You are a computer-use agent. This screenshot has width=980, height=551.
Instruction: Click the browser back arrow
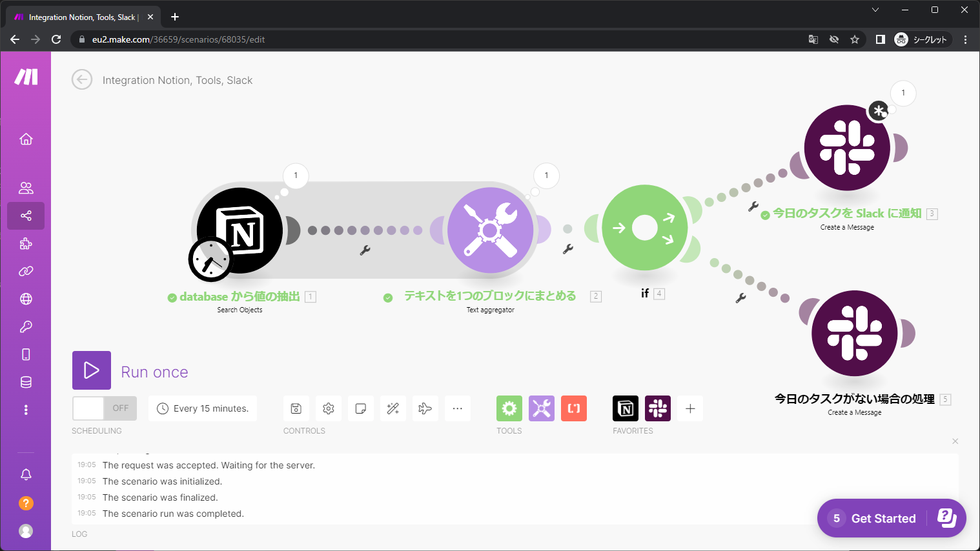pos(15,39)
